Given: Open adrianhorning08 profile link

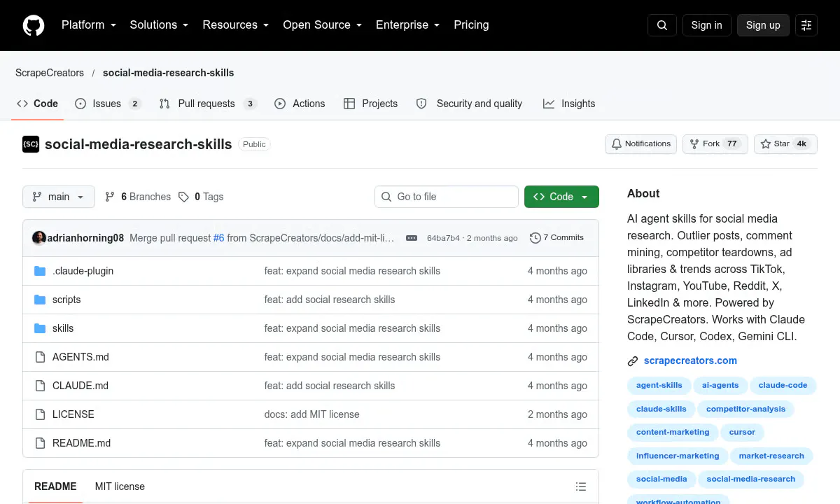Looking at the screenshot, I should click(85, 238).
